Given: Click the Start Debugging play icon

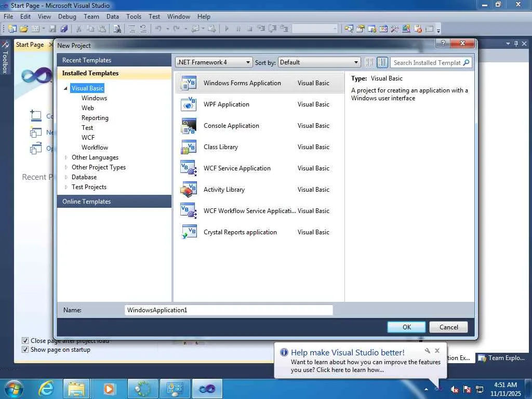Looking at the screenshot, I should click(227, 29).
